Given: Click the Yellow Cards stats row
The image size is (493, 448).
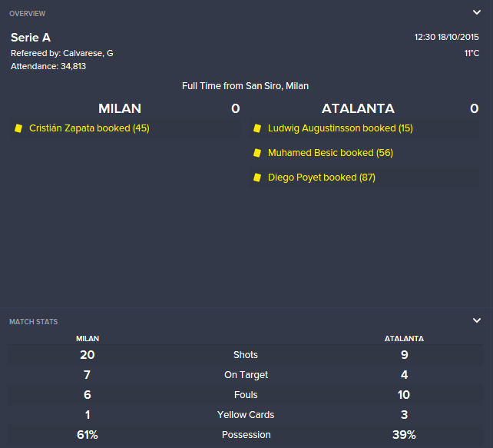Looking at the screenshot, I should coord(245,415).
